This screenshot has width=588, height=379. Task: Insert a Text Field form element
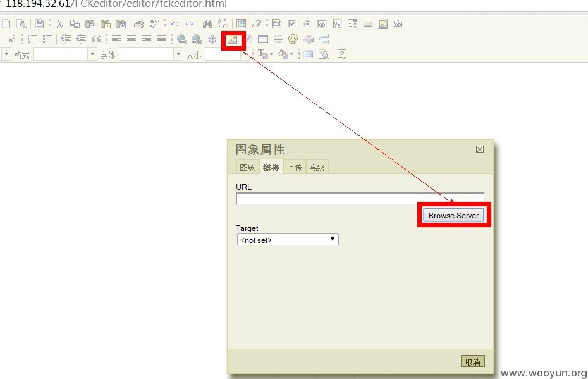[322, 24]
